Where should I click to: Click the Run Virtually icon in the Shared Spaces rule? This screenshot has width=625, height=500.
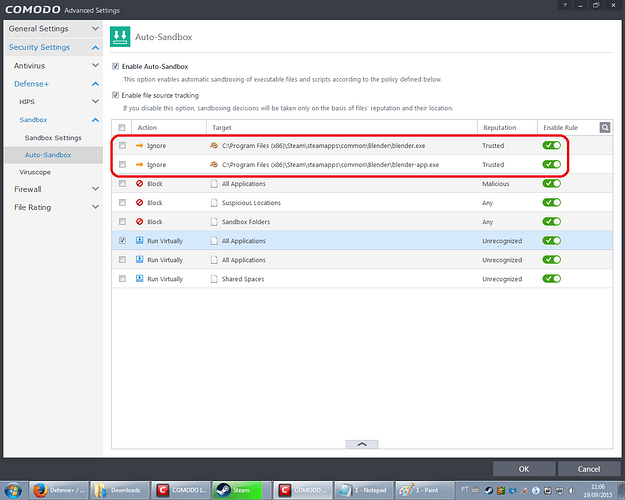[139, 278]
